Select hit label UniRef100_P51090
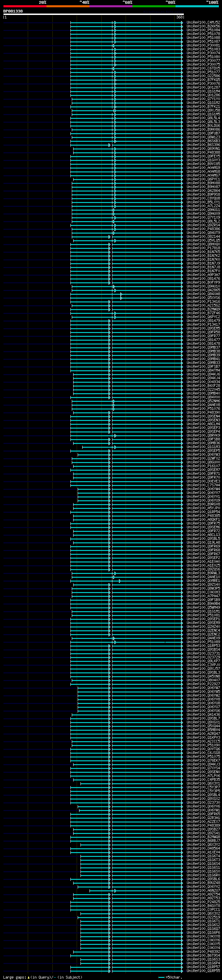222x980 pixels. pos(203,745)
